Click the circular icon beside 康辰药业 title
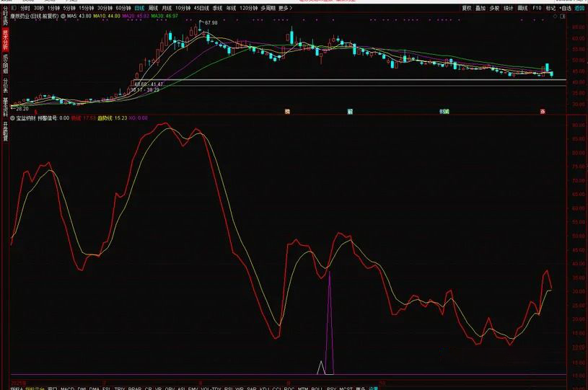The height and width of the screenshot is (390, 588). (63, 15)
